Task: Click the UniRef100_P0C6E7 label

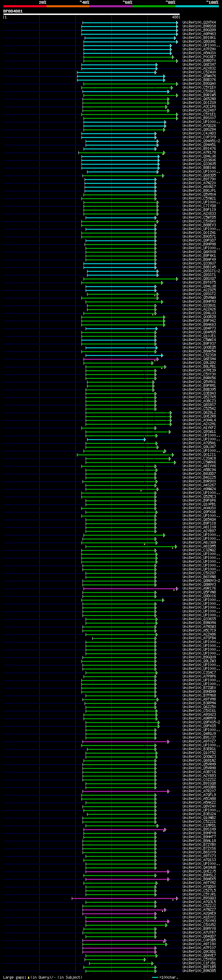Action: [199, 57]
